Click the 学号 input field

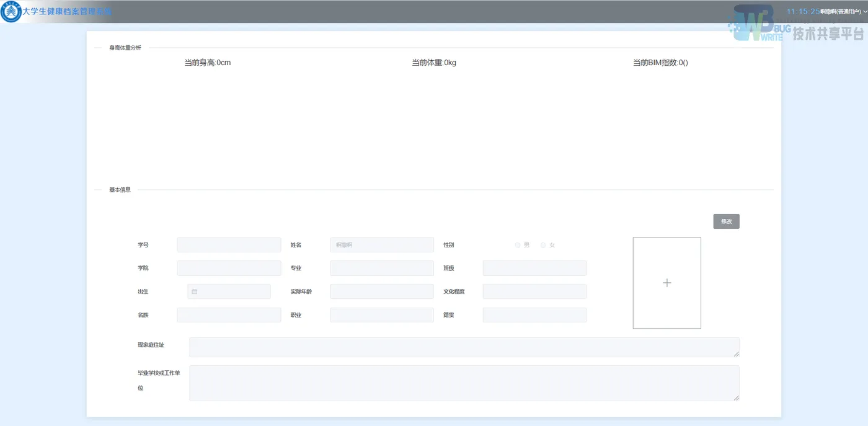point(229,245)
